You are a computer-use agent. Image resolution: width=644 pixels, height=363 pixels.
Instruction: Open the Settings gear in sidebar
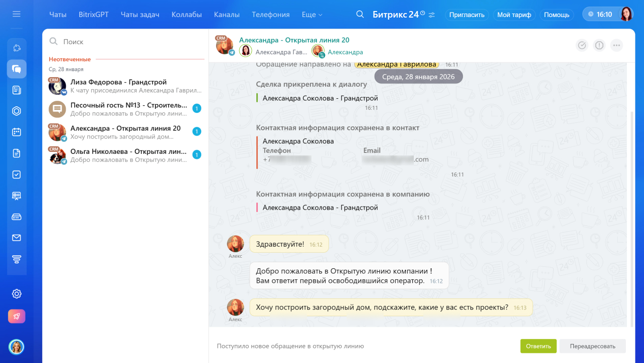tap(17, 294)
